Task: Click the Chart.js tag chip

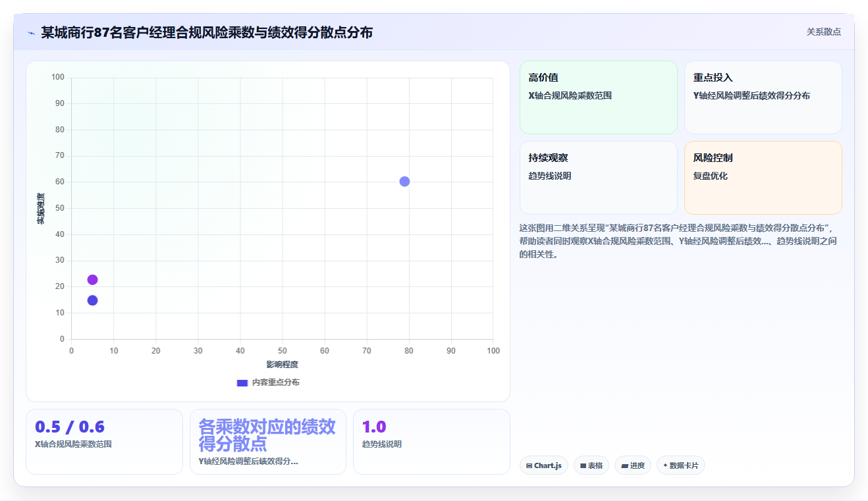Action: (543, 465)
